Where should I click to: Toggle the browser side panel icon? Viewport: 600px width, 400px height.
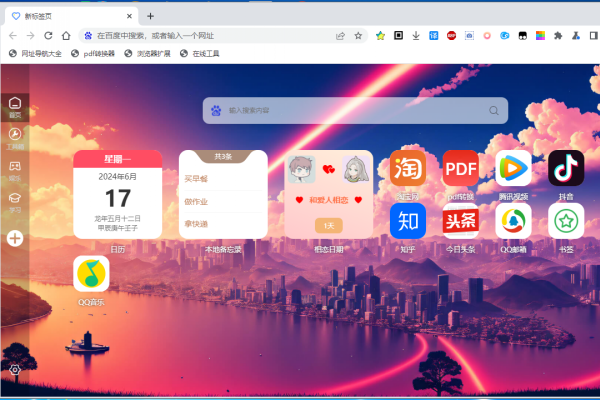pyautogui.click(x=593, y=36)
